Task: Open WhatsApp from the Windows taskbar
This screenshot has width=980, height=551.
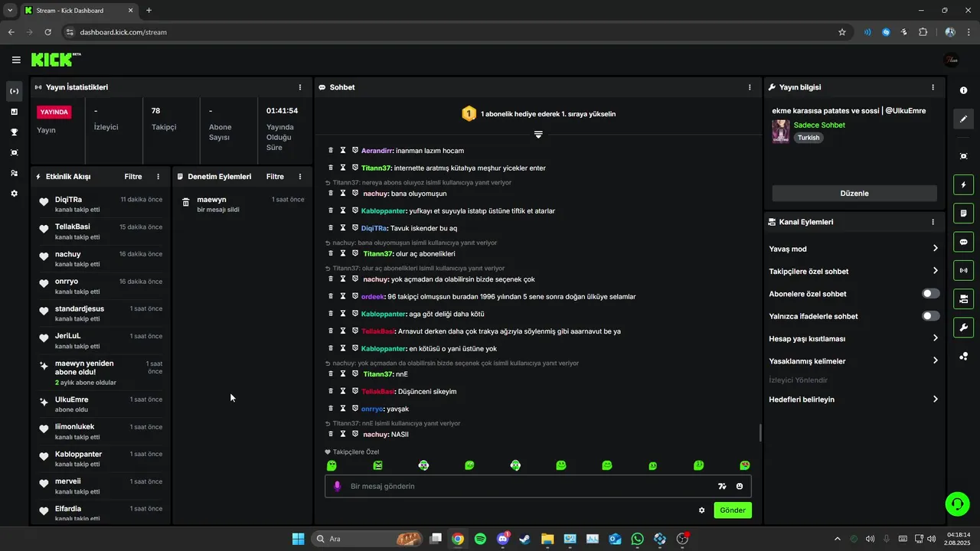Action: (x=638, y=539)
